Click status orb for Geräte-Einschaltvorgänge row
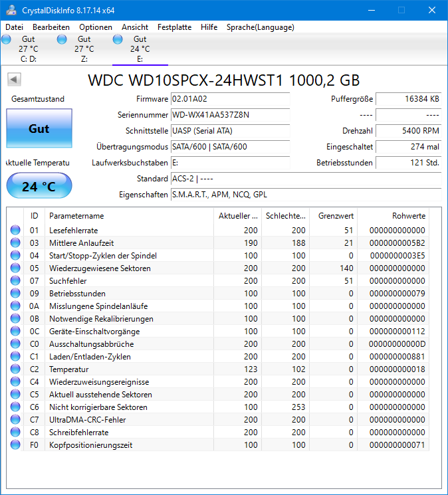This screenshot has width=448, height=495. (x=15, y=331)
